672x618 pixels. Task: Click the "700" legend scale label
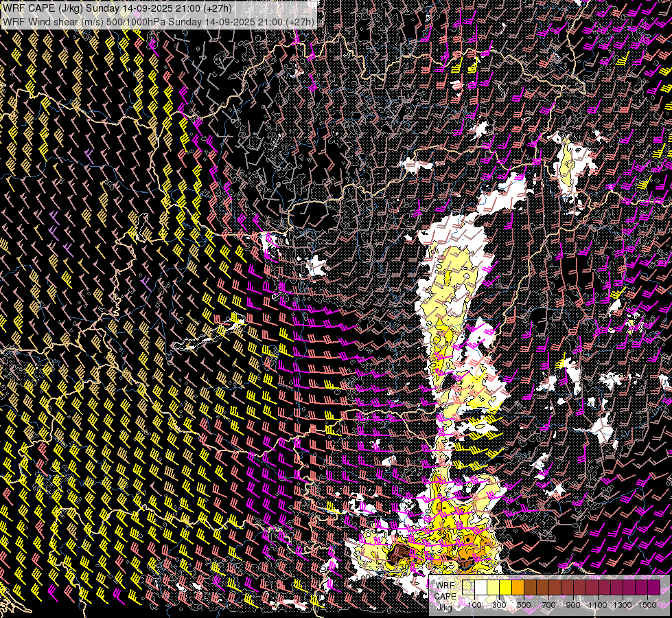pyautogui.click(x=548, y=604)
